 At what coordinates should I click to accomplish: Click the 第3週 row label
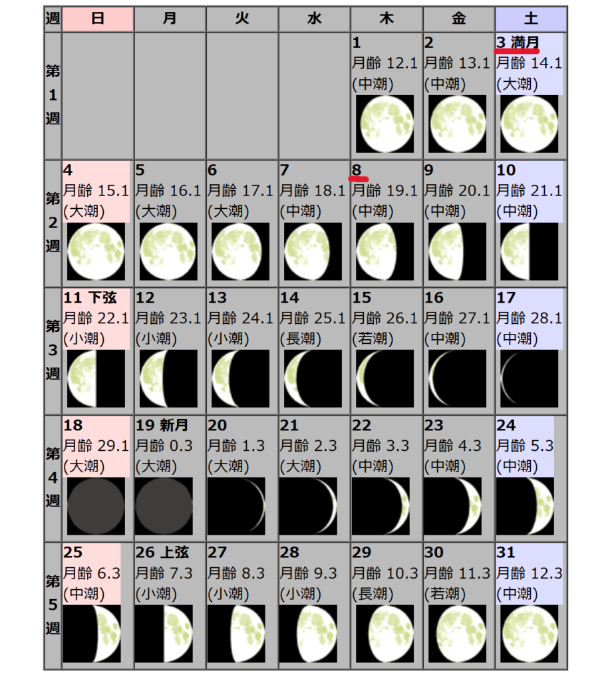(53, 350)
